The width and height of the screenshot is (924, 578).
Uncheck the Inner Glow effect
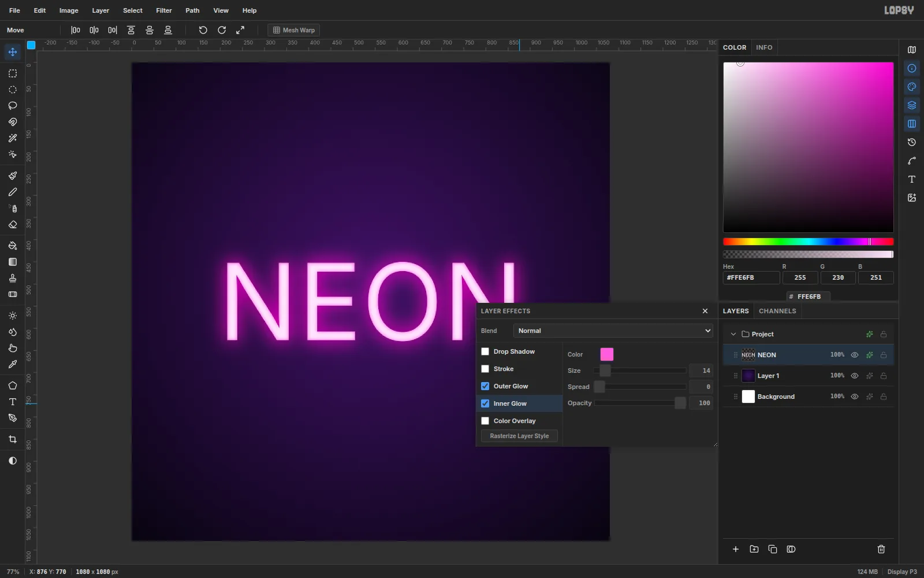click(485, 403)
